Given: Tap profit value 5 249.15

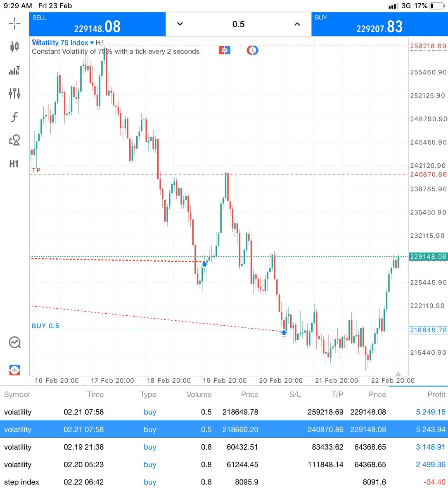Looking at the screenshot, I should (431, 412).
